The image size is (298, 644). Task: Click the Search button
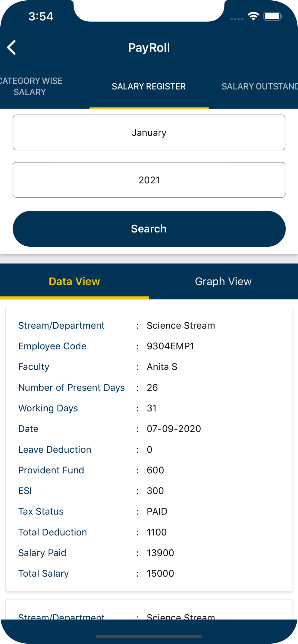click(149, 229)
